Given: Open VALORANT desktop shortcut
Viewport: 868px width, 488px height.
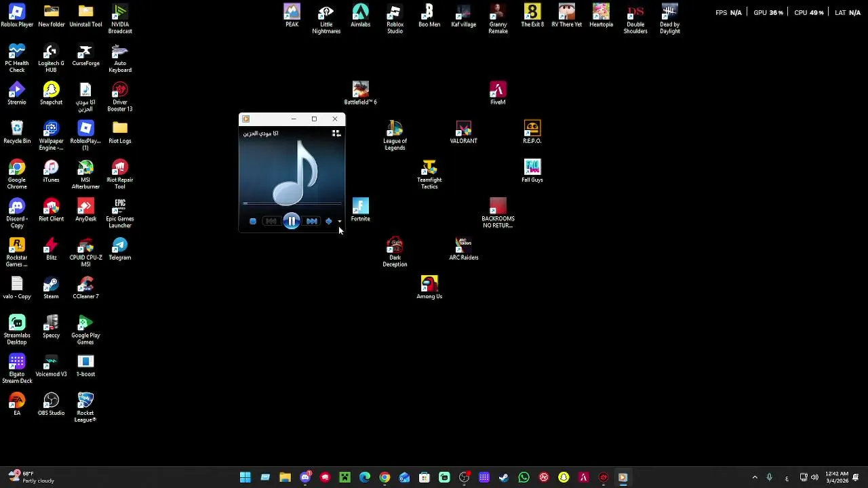Looking at the screenshot, I should coord(464,133).
